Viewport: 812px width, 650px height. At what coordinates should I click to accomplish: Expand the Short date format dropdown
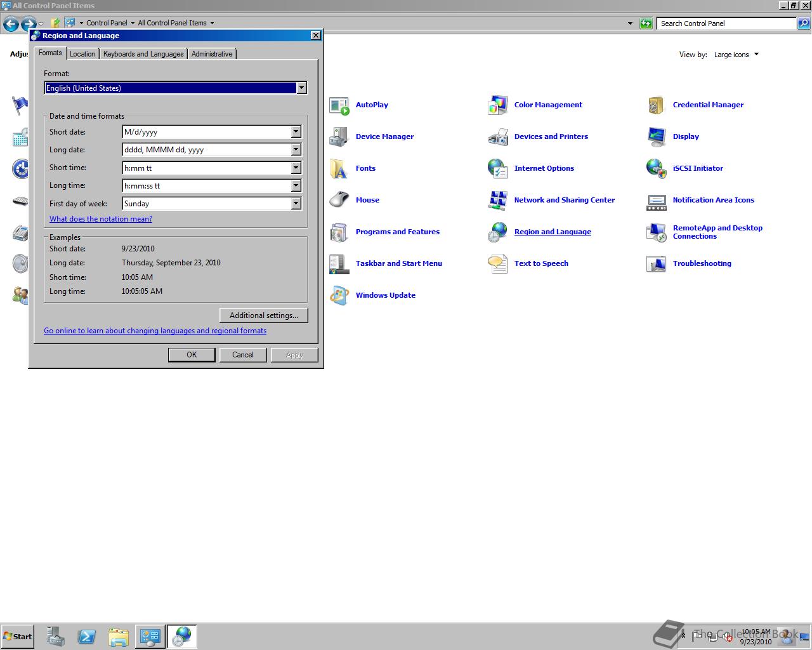point(296,132)
